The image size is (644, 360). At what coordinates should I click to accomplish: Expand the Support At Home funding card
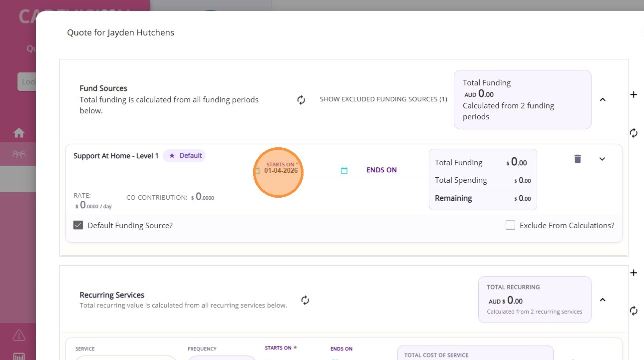(602, 159)
